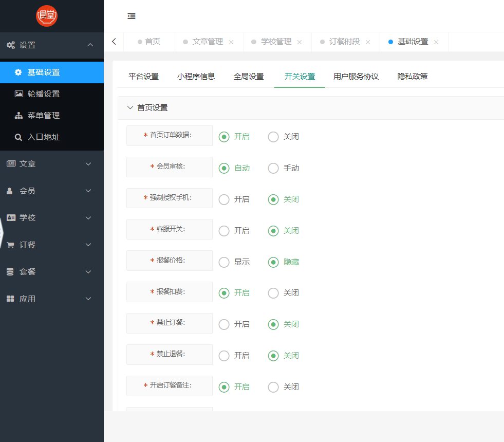
Task: Choose 显示 for 报餐价格
Action: 224,262
